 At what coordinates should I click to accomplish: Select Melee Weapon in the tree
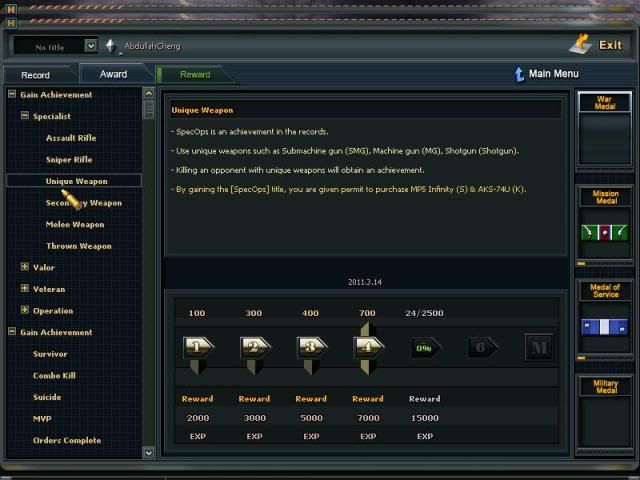(75, 224)
